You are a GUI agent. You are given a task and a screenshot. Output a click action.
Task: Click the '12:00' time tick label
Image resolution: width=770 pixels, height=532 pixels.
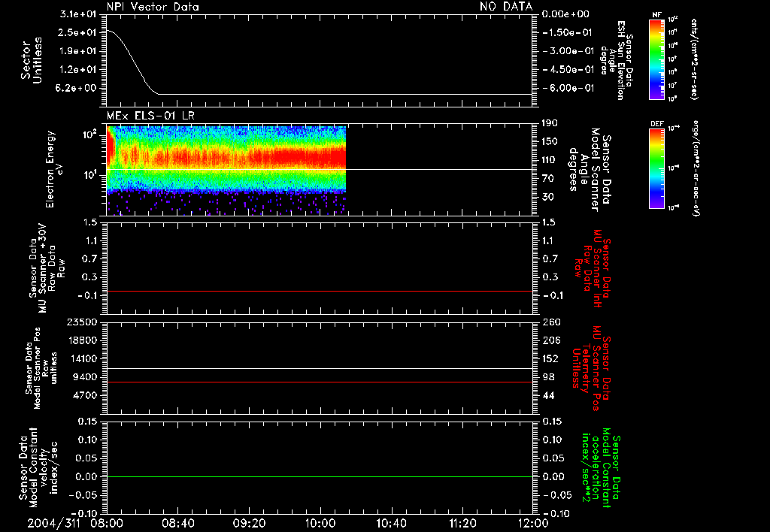point(533,523)
